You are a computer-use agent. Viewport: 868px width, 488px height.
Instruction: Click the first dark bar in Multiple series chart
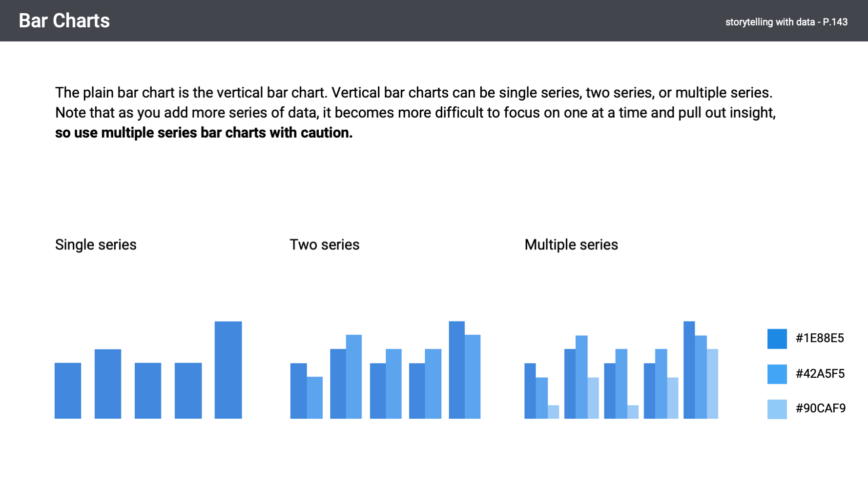click(530, 390)
